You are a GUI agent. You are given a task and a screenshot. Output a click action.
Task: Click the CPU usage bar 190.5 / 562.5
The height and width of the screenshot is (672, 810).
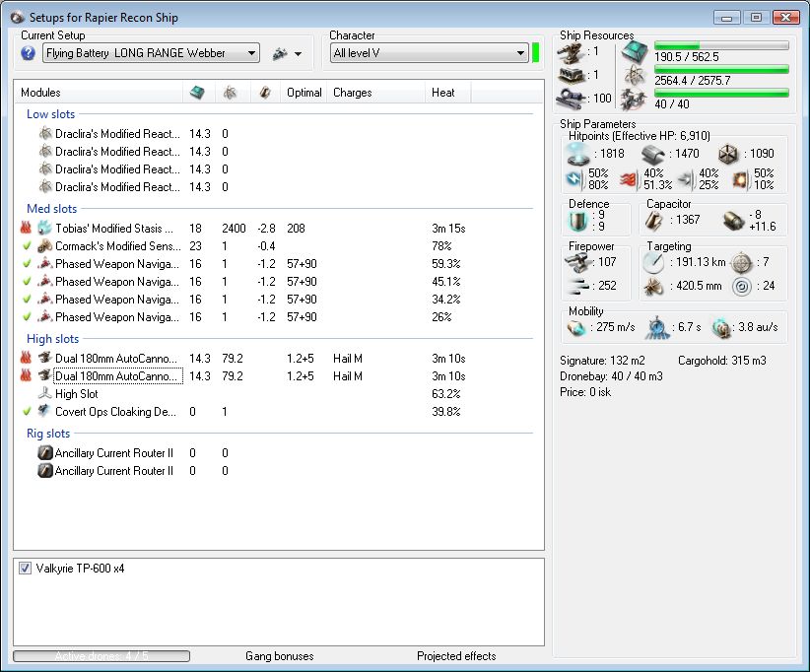pyautogui.click(x=721, y=45)
